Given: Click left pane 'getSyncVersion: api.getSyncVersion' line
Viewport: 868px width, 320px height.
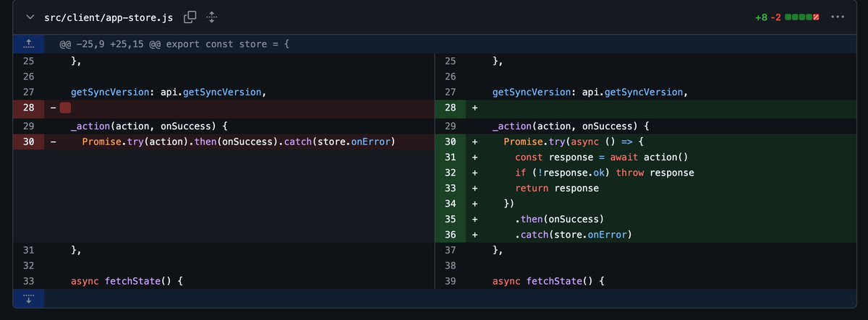Looking at the screenshot, I should tap(169, 92).
